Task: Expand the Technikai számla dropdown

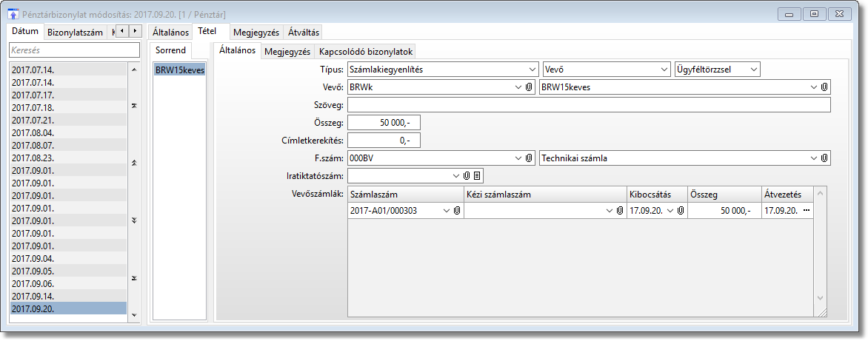Action: point(814,158)
